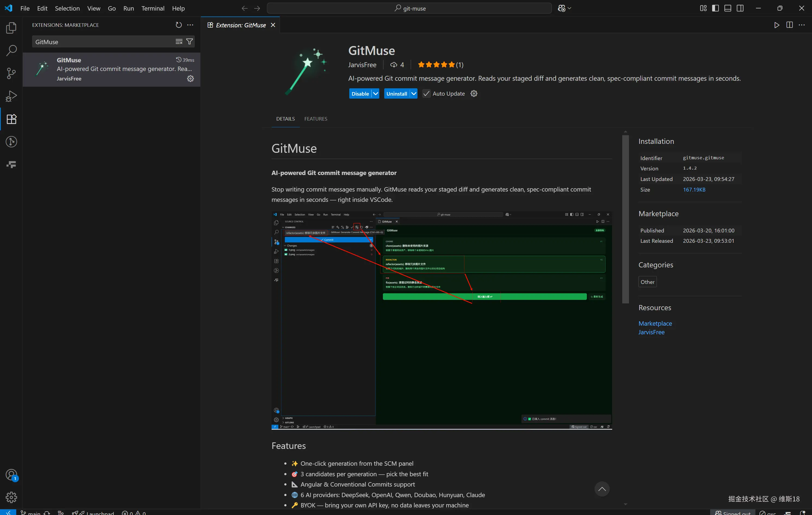
Task: Open the Search view in activity bar
Action: 11,51
